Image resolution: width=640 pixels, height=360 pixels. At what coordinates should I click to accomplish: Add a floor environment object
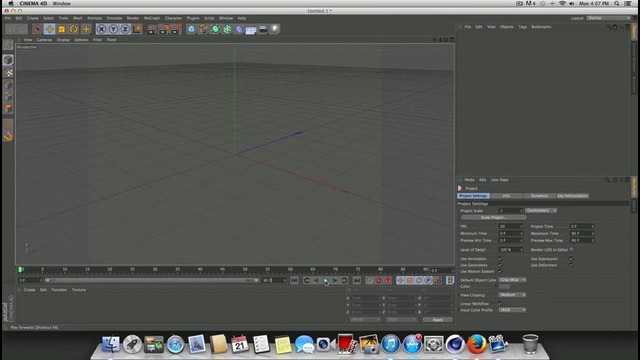pos(251,29)
